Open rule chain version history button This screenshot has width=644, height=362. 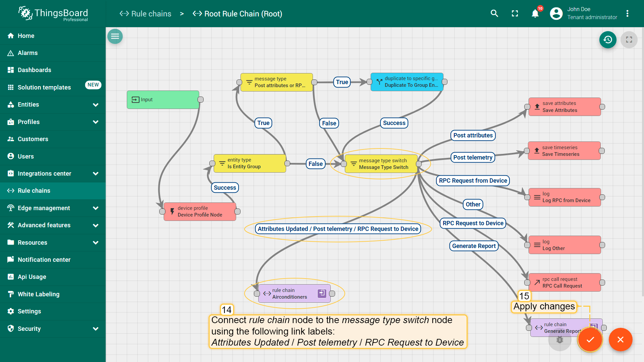coord(608,40)
